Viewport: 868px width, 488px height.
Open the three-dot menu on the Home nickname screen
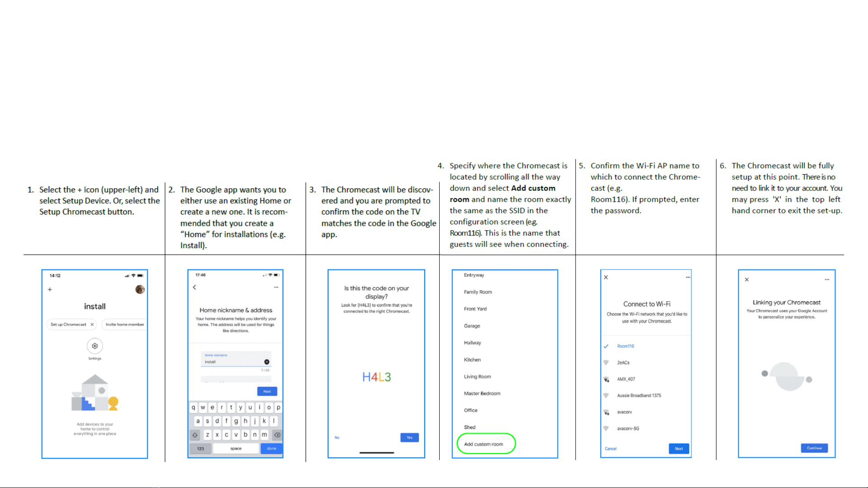pyautogui.click(x=276, y=287)
